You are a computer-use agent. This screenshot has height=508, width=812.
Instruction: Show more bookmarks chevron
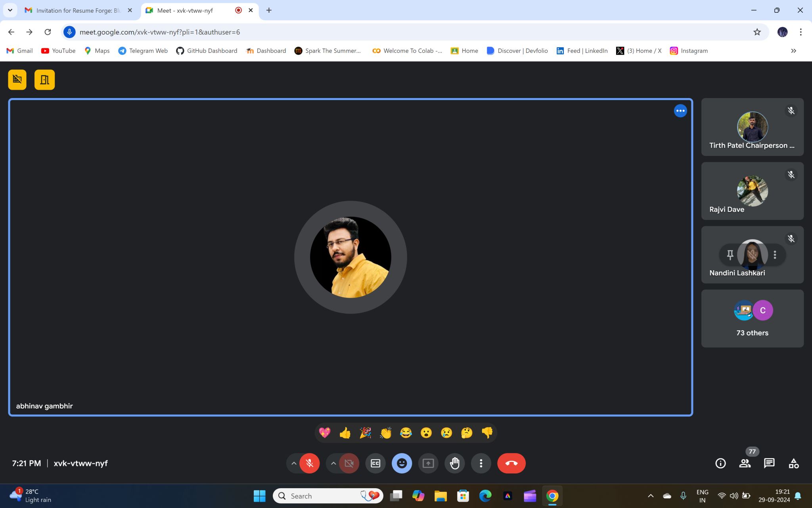click(x=793, y=51)
